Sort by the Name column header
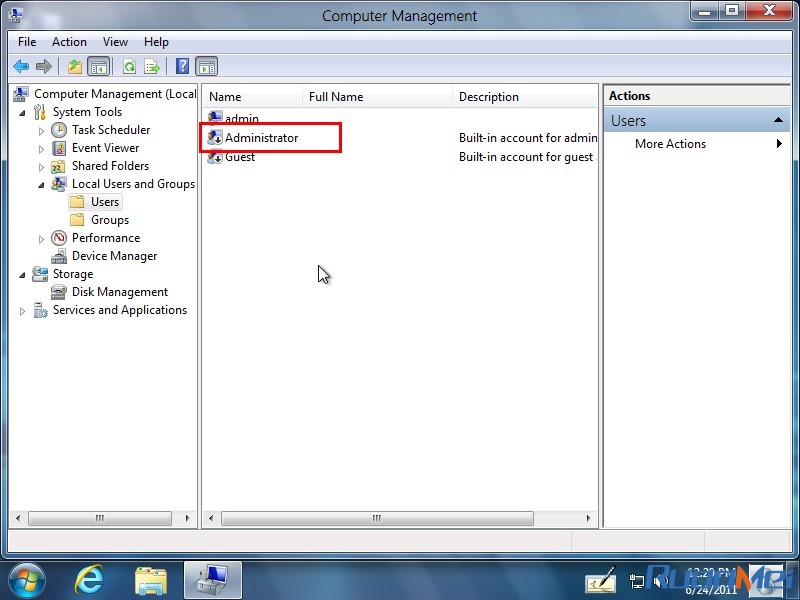800x600 pixels. coord(253,97)
